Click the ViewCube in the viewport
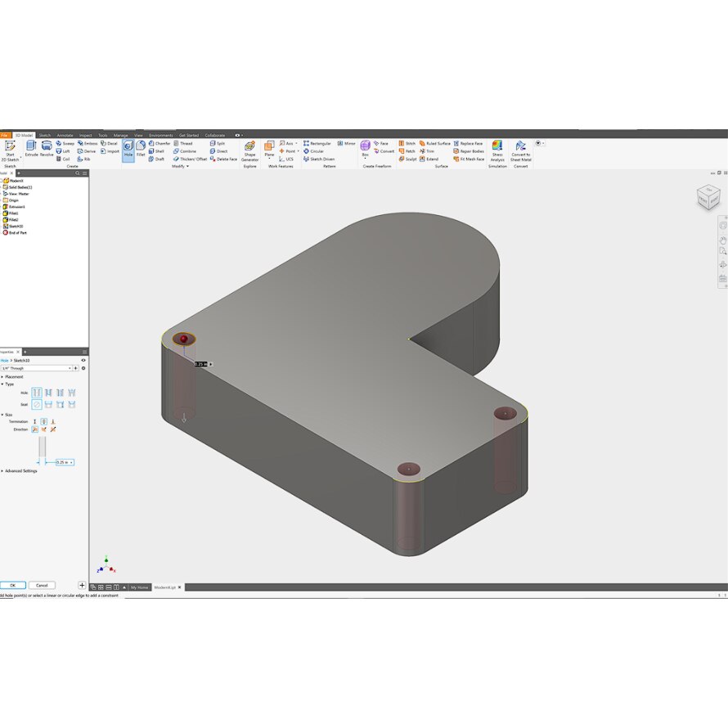The image size is (728, 728). (x=708, y=197)
